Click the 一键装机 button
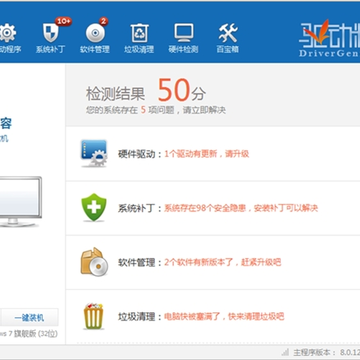Screen dimensions: 360x360 point(29,317)
